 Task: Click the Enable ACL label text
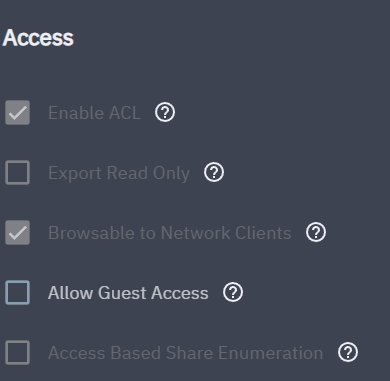94,113
